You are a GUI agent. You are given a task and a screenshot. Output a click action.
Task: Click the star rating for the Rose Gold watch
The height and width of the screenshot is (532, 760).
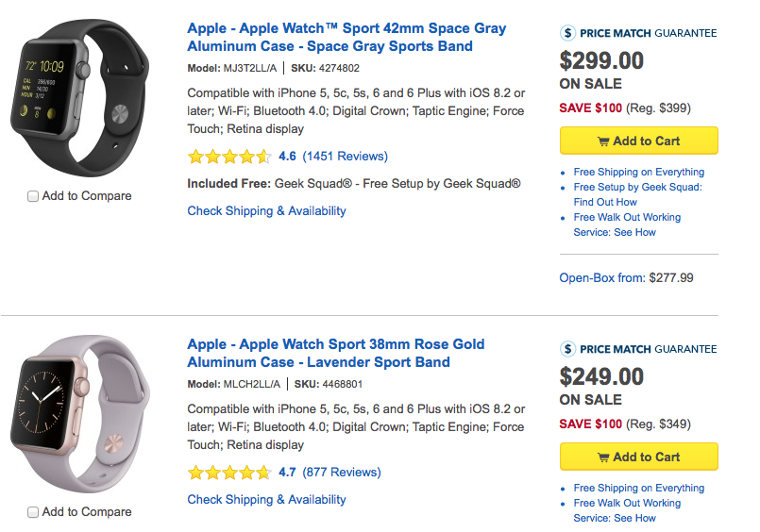229,473
